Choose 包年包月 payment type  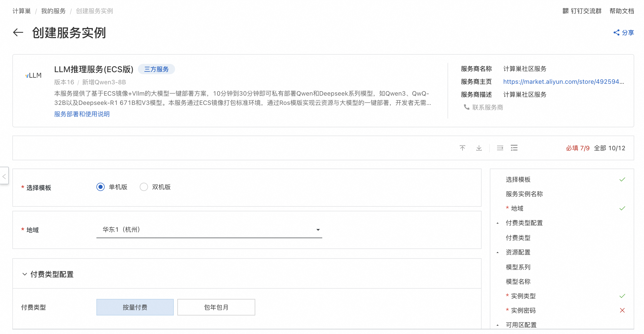coord(216,307)
